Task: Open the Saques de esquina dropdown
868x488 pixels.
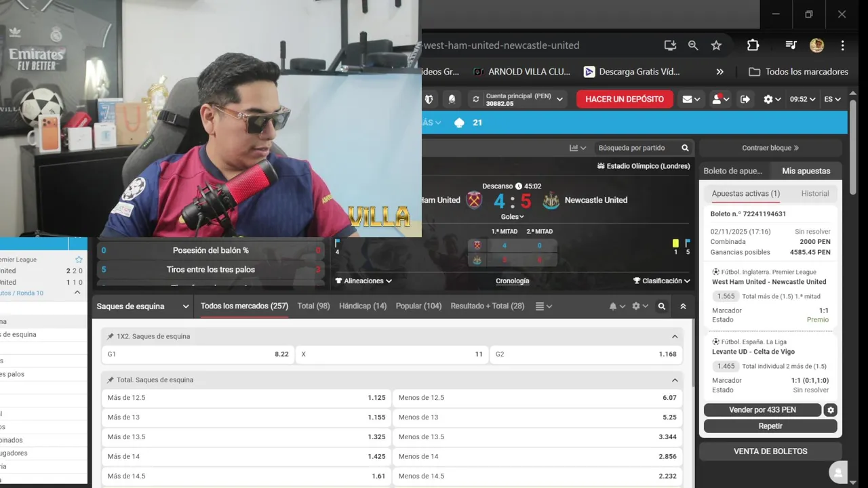Action: click(143, 306)
